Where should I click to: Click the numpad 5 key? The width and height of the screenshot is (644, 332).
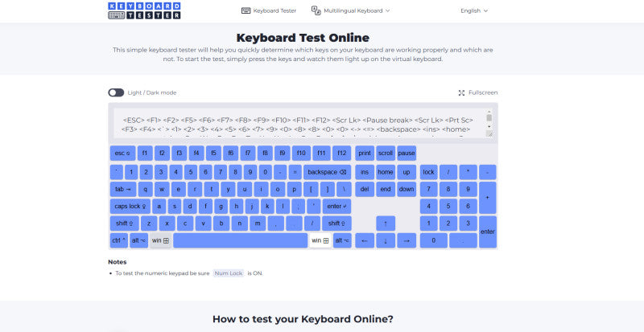pos(448,207)
